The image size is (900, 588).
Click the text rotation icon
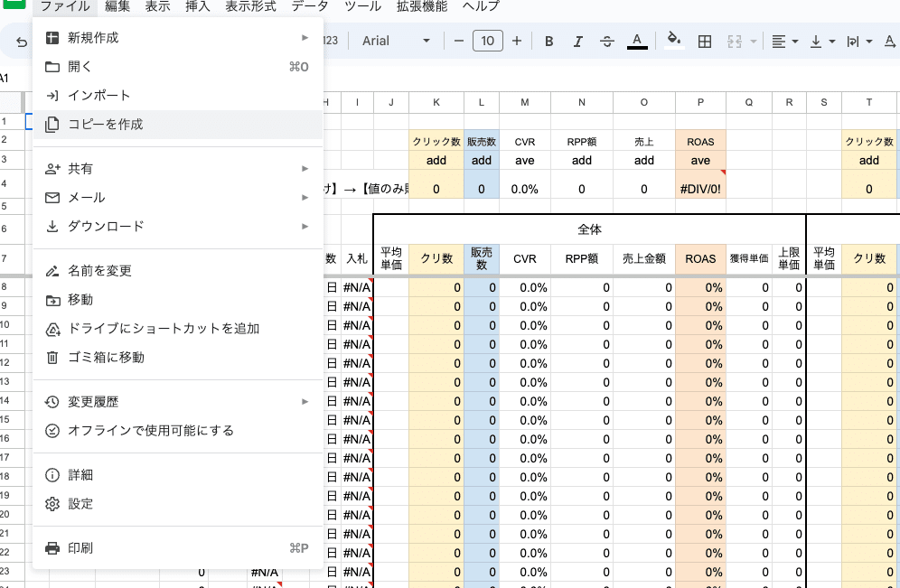click(890, 42)
